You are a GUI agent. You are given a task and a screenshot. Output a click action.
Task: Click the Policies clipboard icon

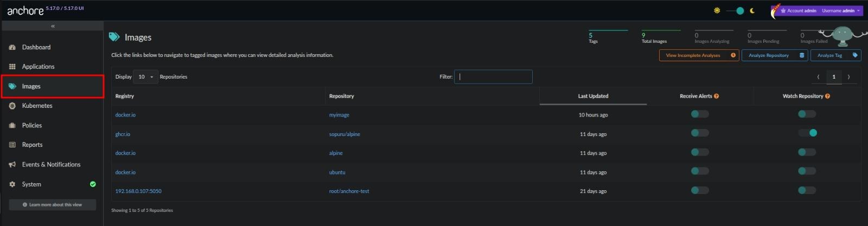12,125
